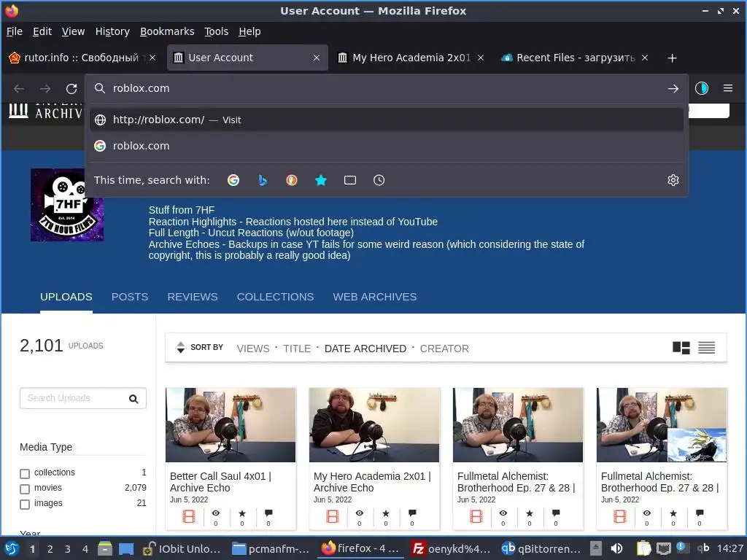Open the View menu

click(x=74, y=31)
